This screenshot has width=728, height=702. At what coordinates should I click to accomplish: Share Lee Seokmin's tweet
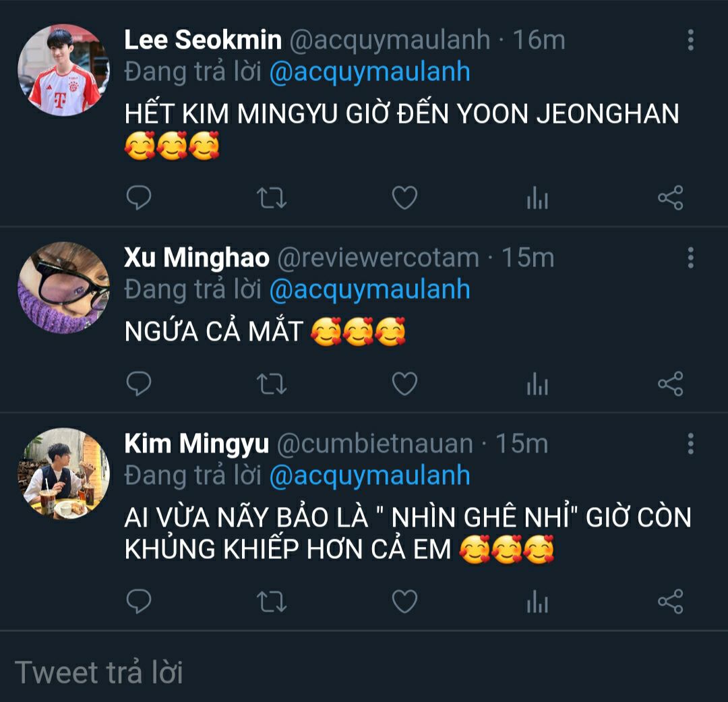(670, 198)
